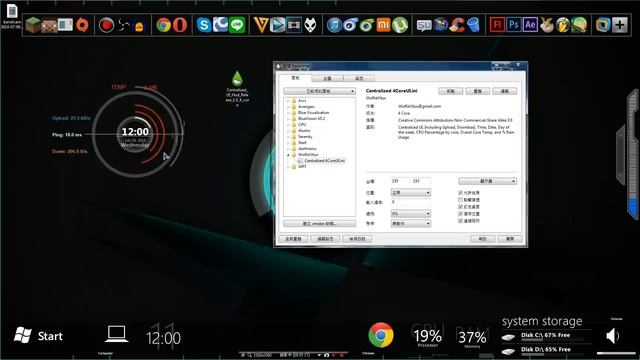Toggle the Keep on screen checkbox
The image size is (640, 360).
(460, 207)
